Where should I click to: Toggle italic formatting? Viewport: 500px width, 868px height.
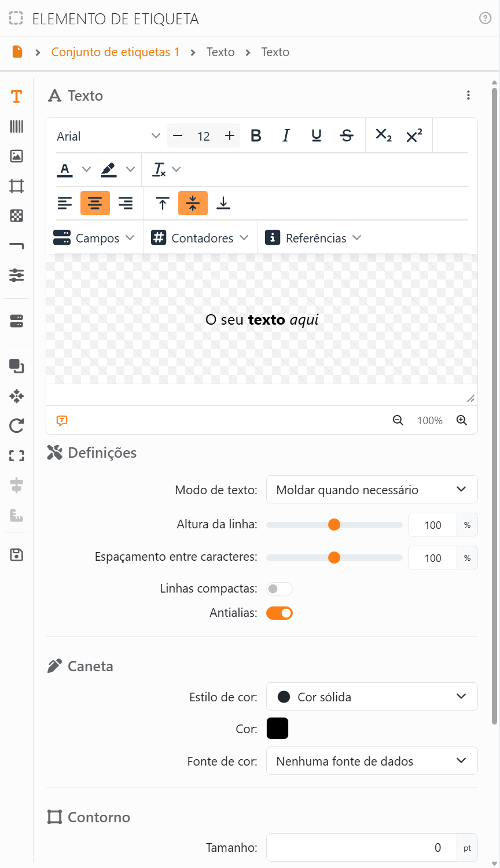coord(286,135)
